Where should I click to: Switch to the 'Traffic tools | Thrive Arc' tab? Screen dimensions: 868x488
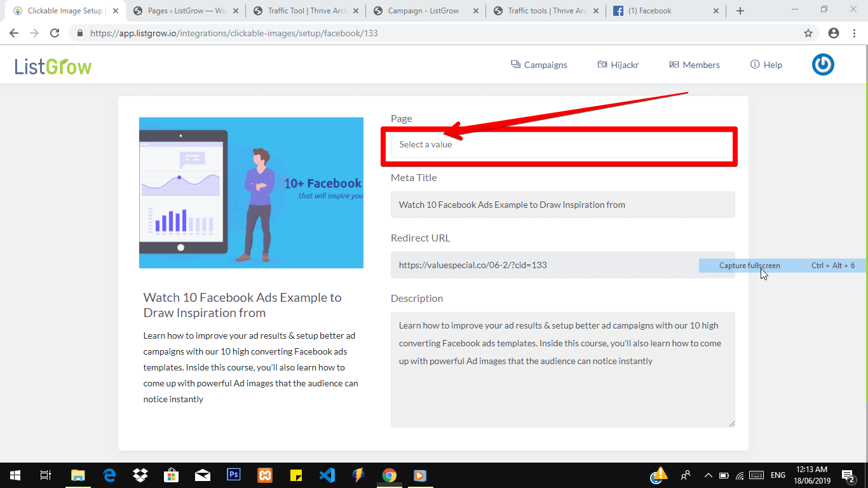548,11
